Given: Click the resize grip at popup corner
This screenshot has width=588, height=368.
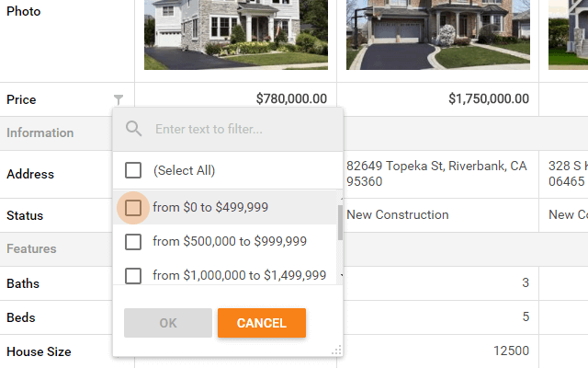Looking at the screenshot, I should (336, 350).
